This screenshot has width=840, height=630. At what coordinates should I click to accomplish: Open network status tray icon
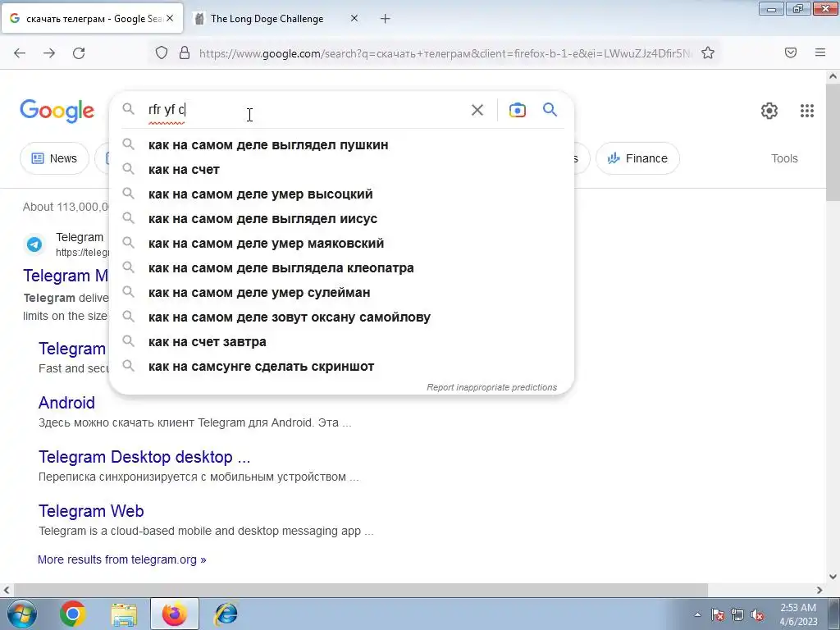pyautogui.click(x=737, y=614)
